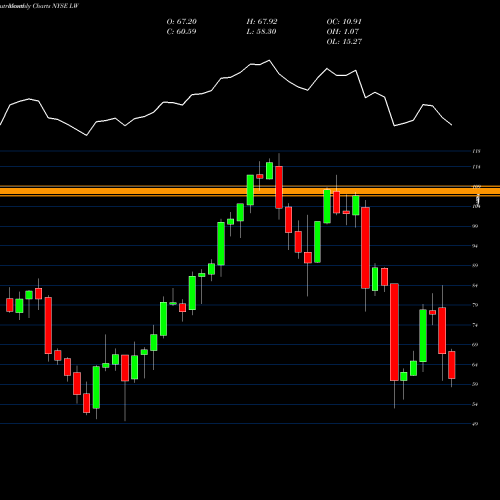Viewport: 500px width, 500px height.
Task: Click the 64 price axis label
Action: [x=475, y=365]
